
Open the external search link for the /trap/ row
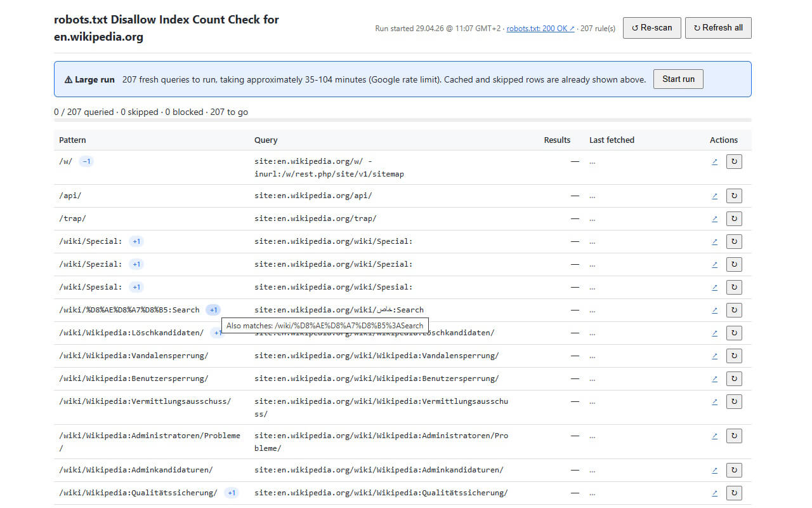point(715,218)
